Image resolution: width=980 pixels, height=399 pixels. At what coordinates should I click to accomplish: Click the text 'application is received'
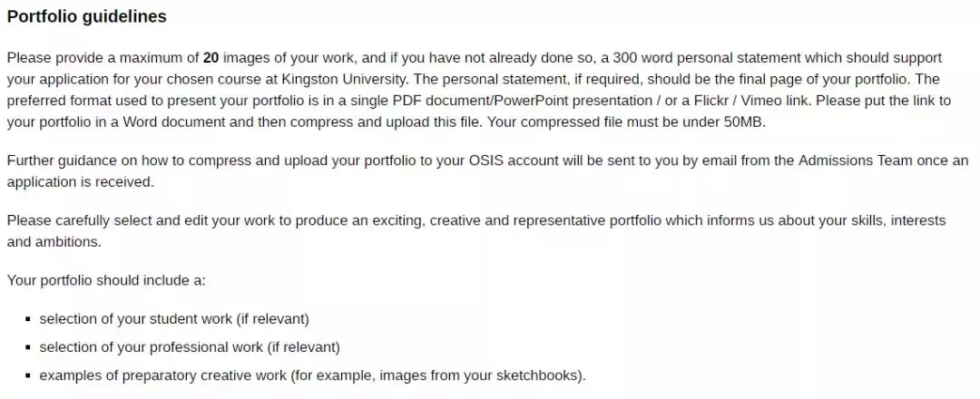(79, 182)
